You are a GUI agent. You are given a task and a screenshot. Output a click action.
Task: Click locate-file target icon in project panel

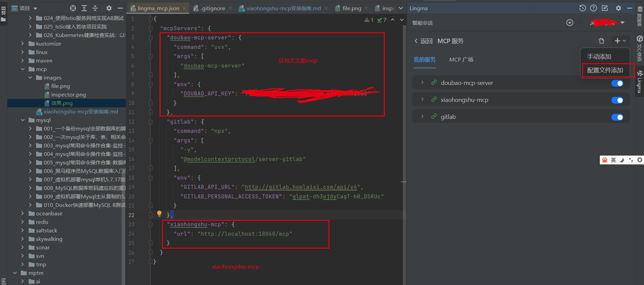coord(73,8)
